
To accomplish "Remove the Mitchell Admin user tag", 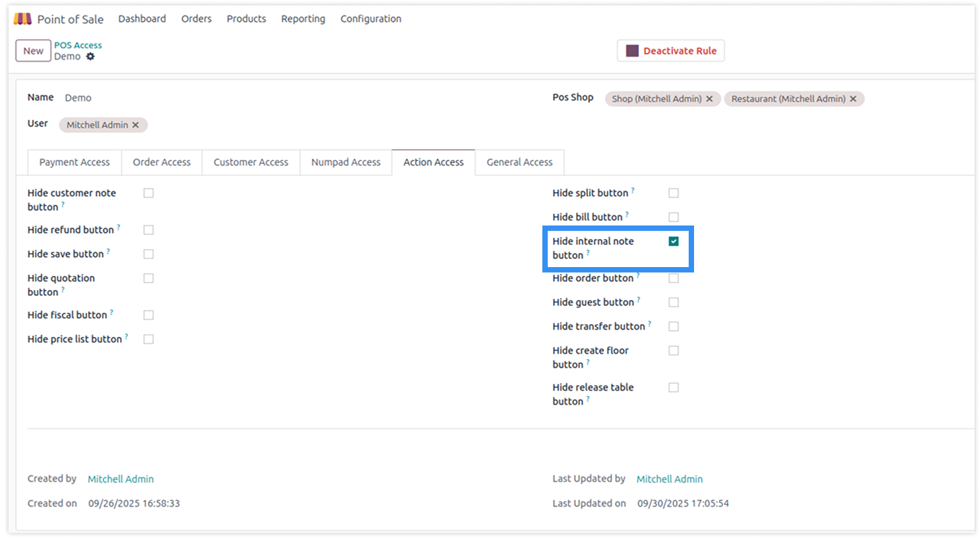I will 136,125.
